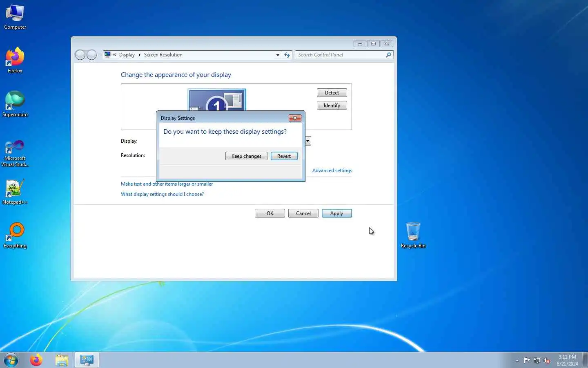Image resolution: width=588 pixels, height=368 pixels.
Task: Minimize the Screen Resolution window
Action: 360,44
